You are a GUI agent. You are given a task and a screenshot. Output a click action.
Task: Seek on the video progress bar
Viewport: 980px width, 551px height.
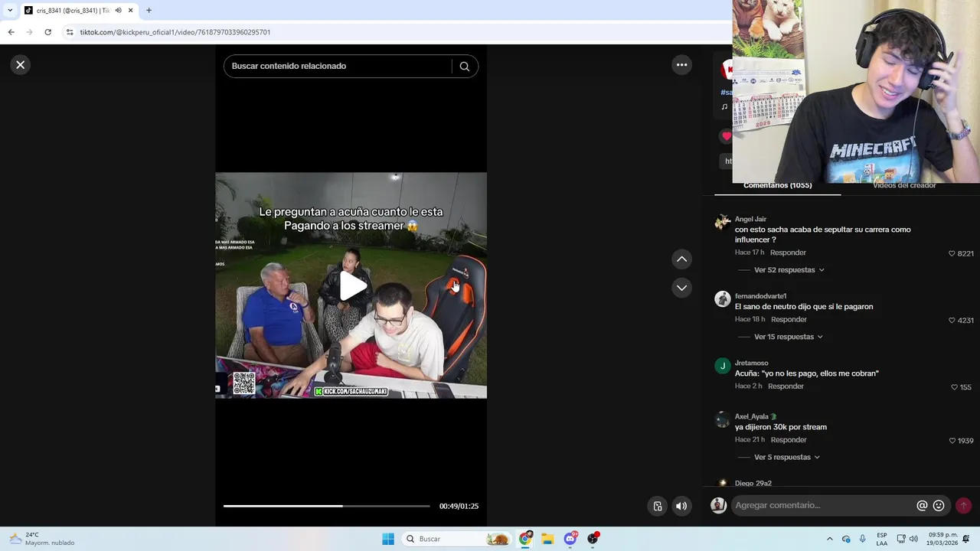(x=326, y=506)
